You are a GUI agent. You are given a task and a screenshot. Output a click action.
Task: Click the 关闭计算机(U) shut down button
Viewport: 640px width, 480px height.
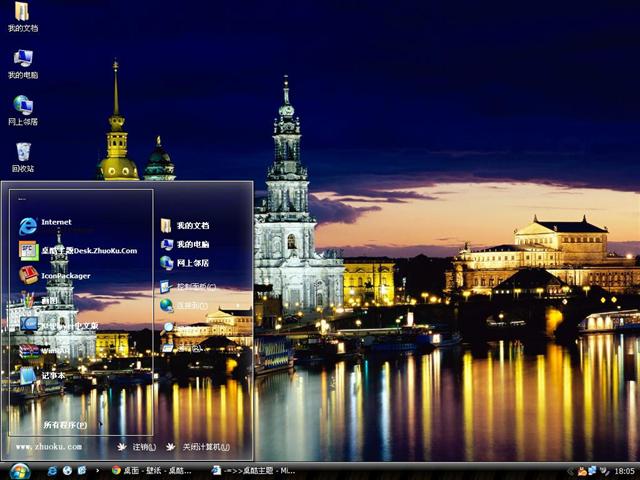pyautogui.click(x=198, y=447)
